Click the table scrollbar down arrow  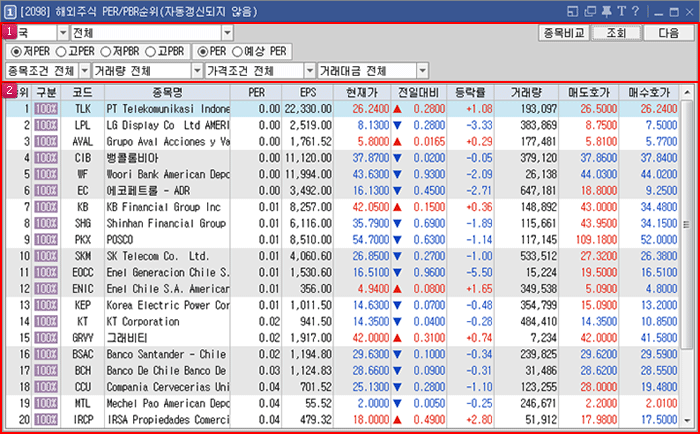[687, 420]
